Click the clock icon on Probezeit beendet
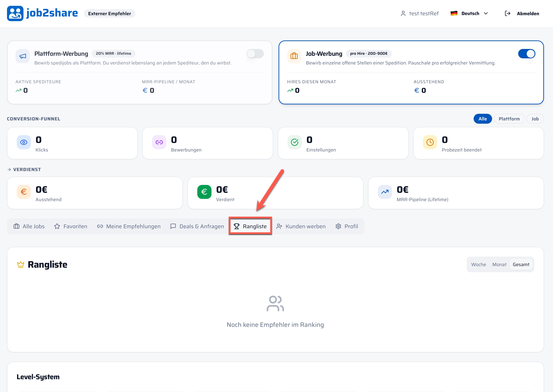553x392 pixels. [430, 142]
